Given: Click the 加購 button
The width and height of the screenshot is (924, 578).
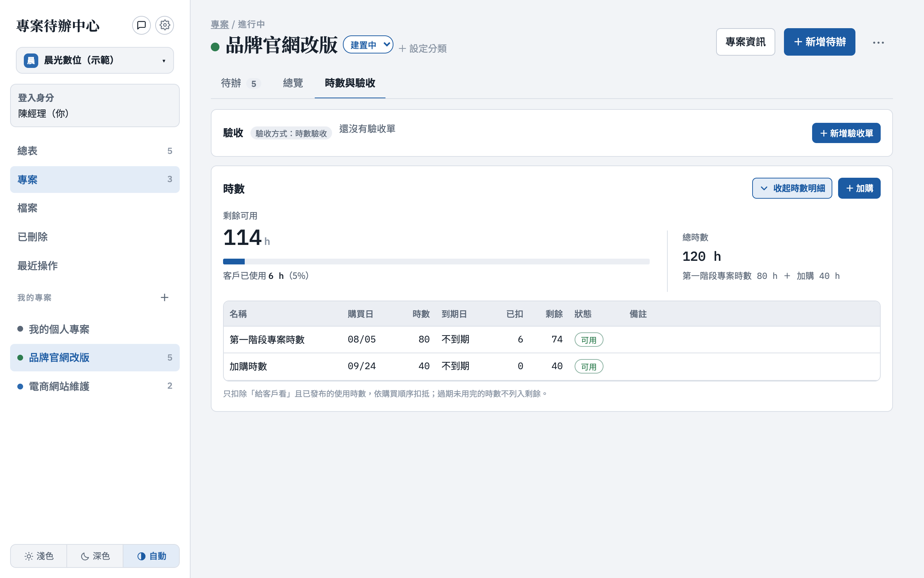Looking at the screenshot, I should [859, 188].
